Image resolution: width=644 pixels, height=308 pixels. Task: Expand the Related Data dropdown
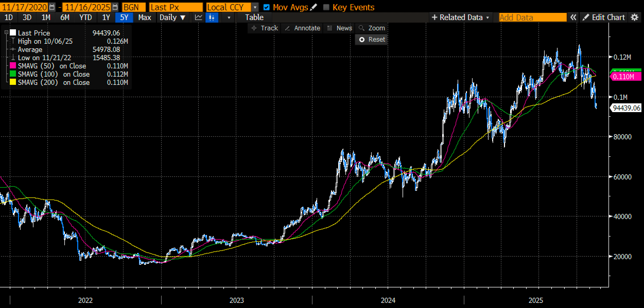click(x=460, y=17)
